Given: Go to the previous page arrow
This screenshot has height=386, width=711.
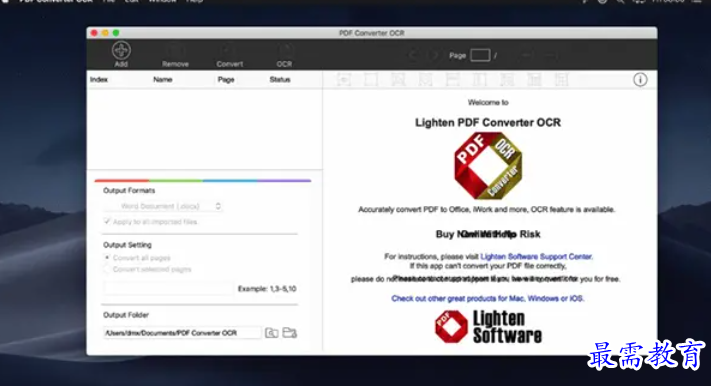Looking at the screenshot, I should point(413,55).
